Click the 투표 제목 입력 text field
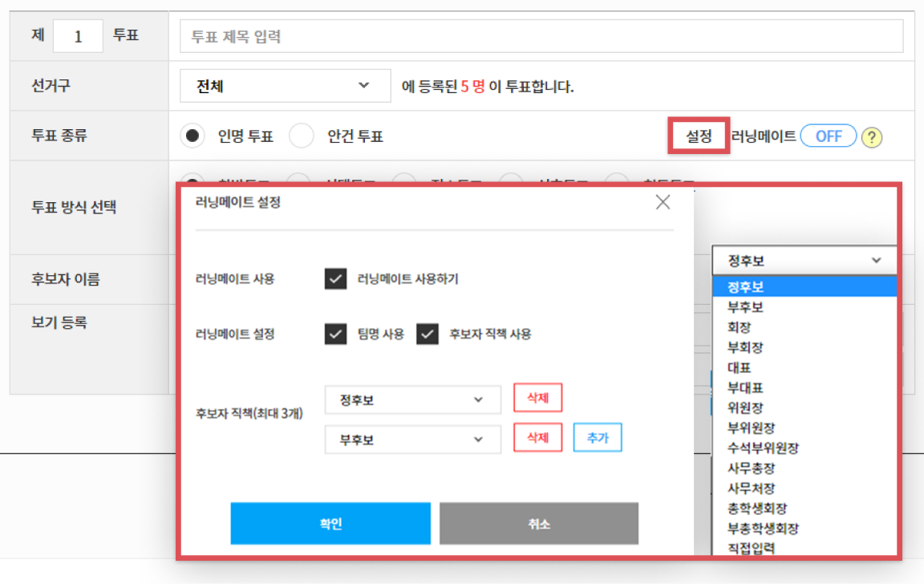 pyautogui.click(x=541, y=36)
